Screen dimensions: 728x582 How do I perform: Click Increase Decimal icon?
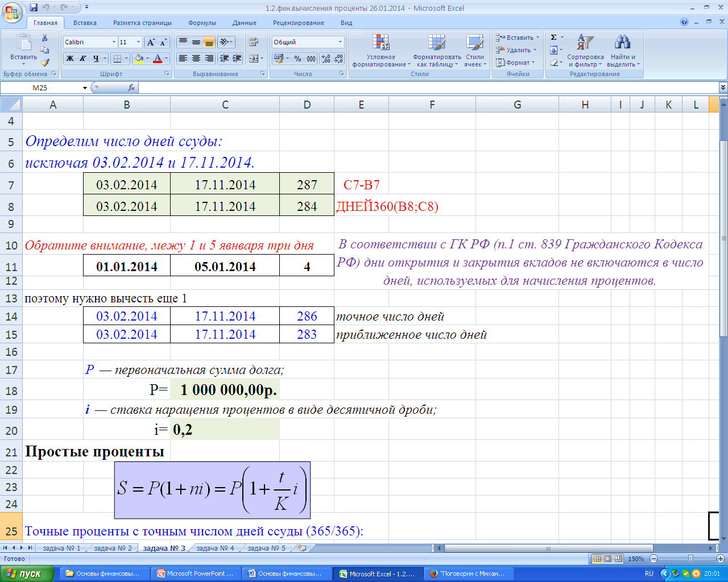(x=326, y=58)
